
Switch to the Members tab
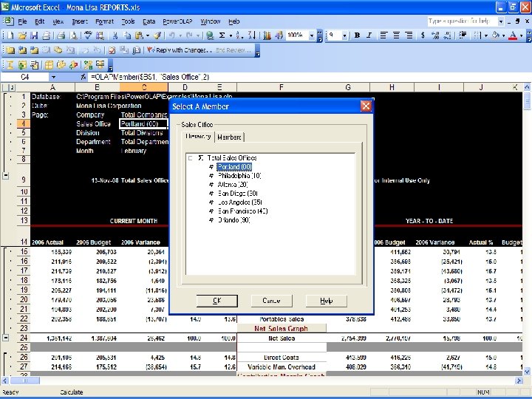click(229, 137)
